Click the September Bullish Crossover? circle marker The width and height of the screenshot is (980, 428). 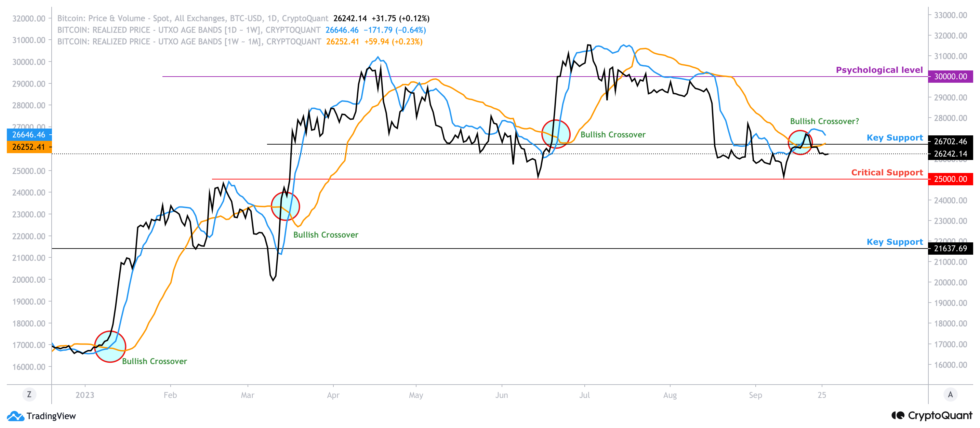coord(800,142)
